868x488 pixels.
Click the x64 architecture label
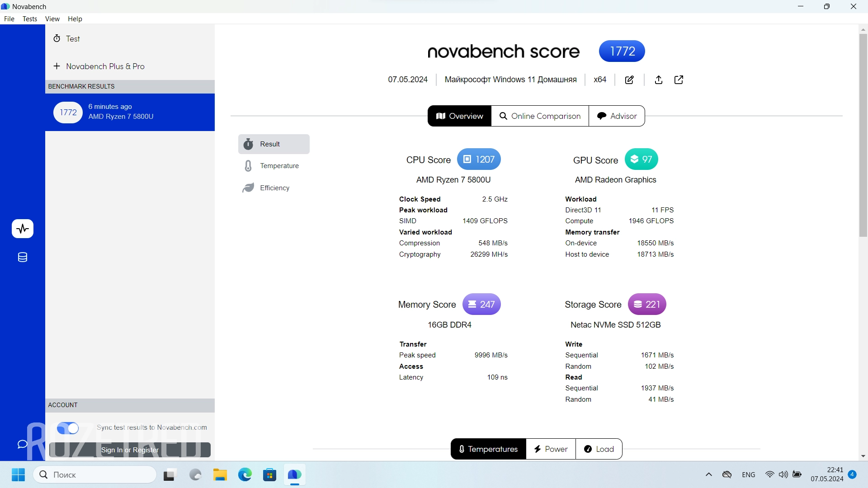600,80
